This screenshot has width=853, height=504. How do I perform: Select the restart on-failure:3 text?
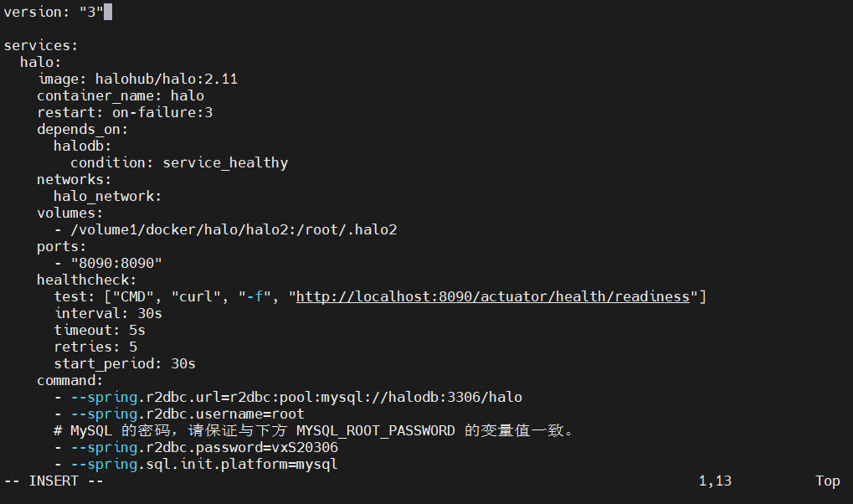(125, 112)
